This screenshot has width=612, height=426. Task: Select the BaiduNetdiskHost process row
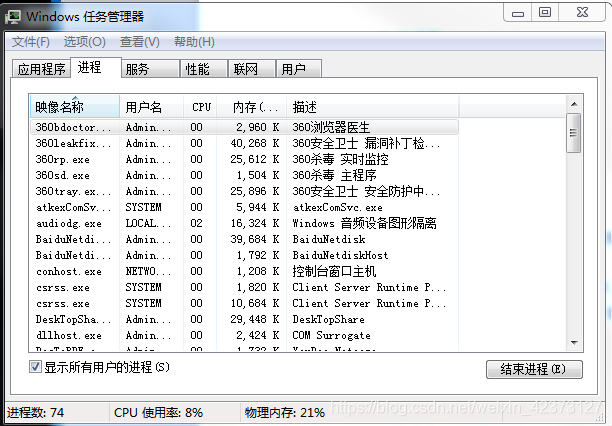click(x=244, y=255)
